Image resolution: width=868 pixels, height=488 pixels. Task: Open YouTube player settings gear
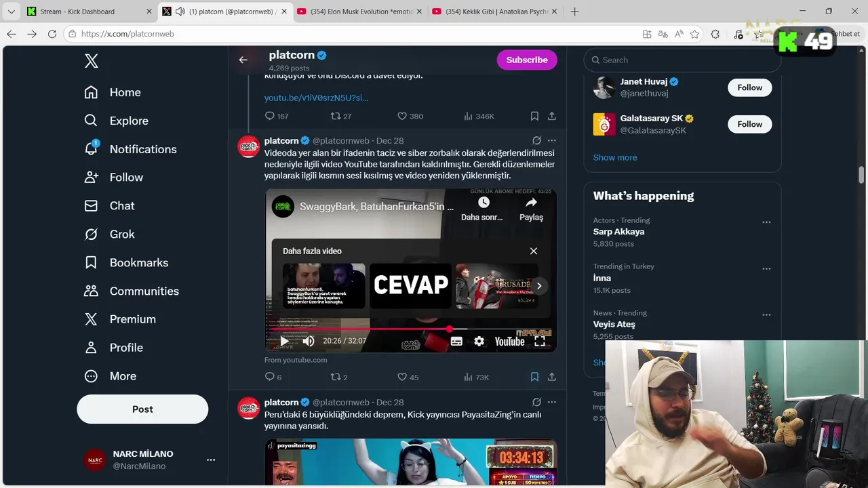[x=479, y=341]
